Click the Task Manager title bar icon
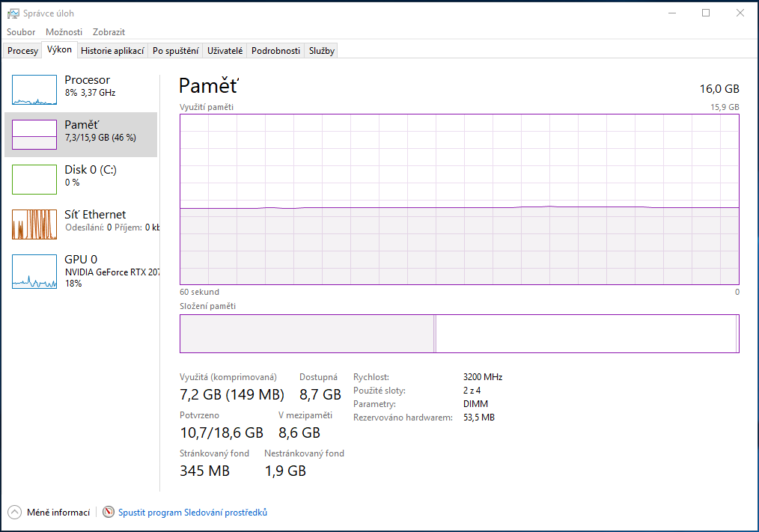 [13, 13]
